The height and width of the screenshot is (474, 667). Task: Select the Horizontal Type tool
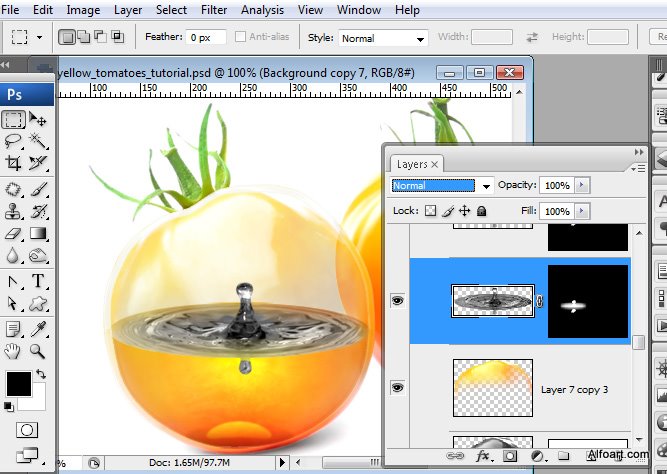point(38,281)
